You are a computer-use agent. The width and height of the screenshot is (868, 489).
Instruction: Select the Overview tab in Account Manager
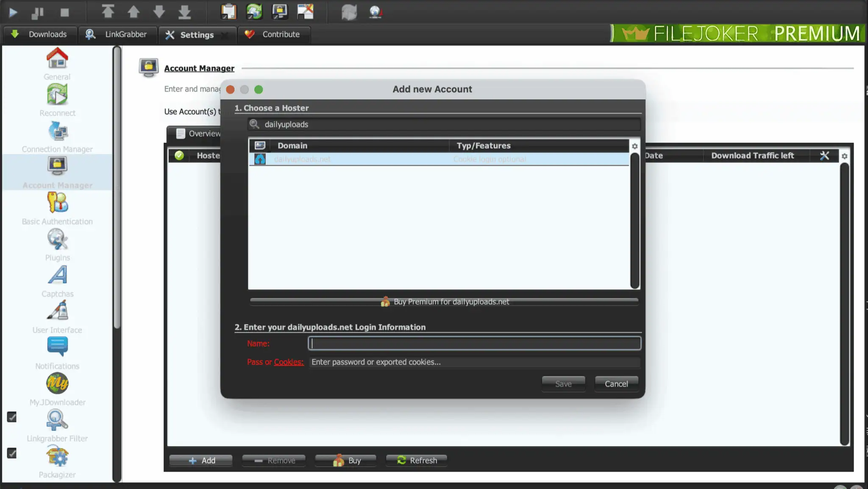[194, 134]
